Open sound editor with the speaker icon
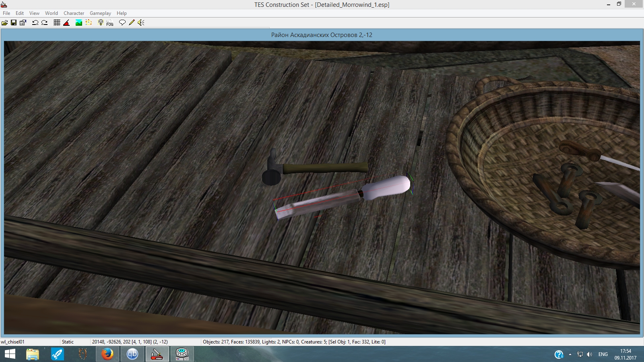The image size is (644, 362). (x=141, y=23)
